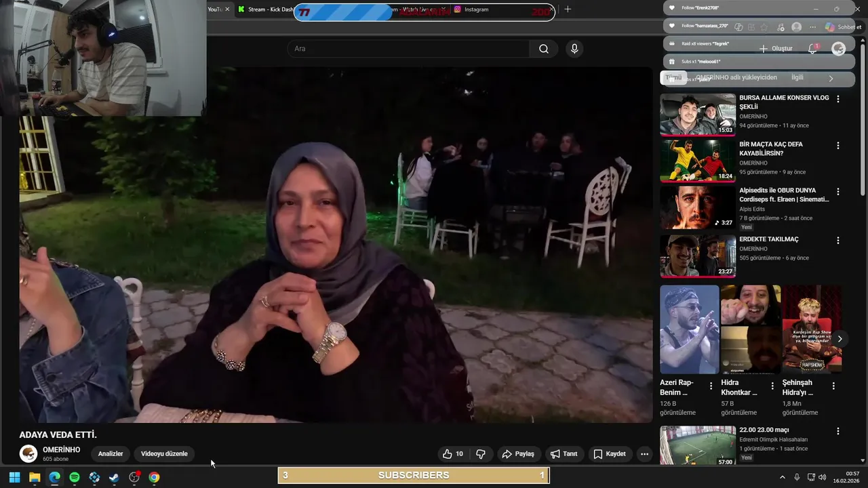The height and width of the screenshot is (488, 868).
Task: Open browser profile icon in toolbar
Action: coord(796,27)
